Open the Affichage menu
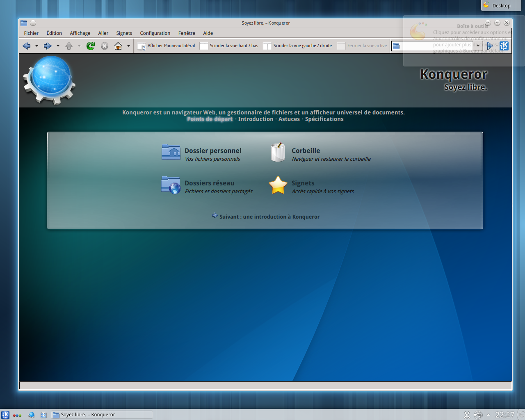The height and width of the screenshot is (420, 525). click(x=80, y=33)
